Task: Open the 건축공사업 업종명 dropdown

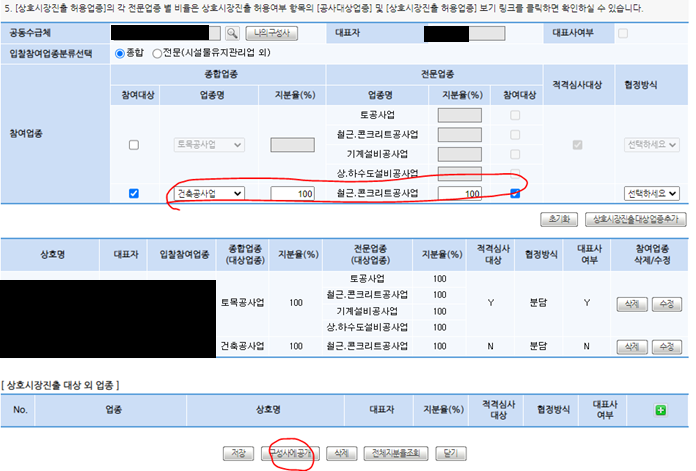Action: point(209,194)
